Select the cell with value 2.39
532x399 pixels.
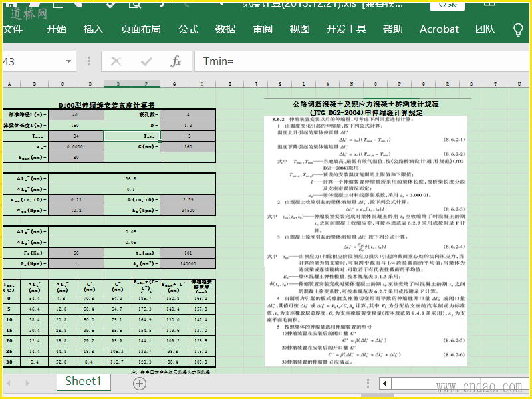pyautogui.click(x=188, y=200)
